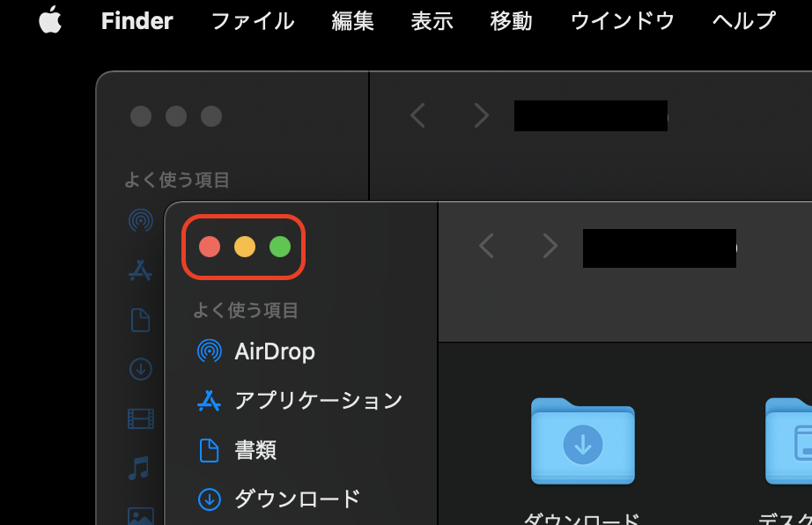This screenshot has height=525, width=812.
Task: Click movies film icon in rear sidebar
Action: point(141,418)
